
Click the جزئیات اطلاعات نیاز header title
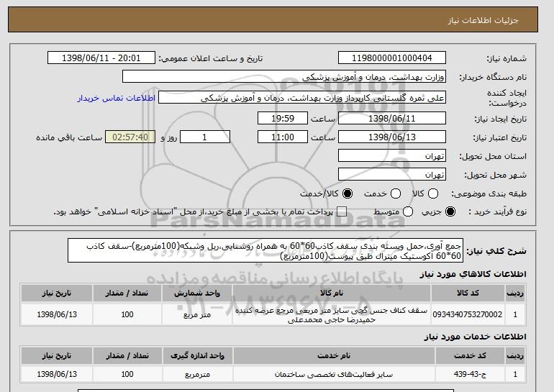coord(483,20)
